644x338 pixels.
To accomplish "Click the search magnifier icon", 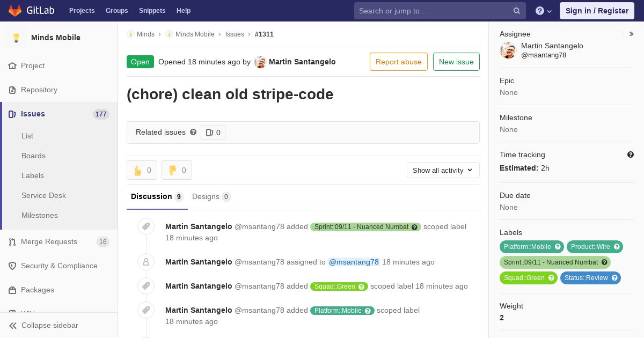I will pyautogui.click(x=517, y=11).
